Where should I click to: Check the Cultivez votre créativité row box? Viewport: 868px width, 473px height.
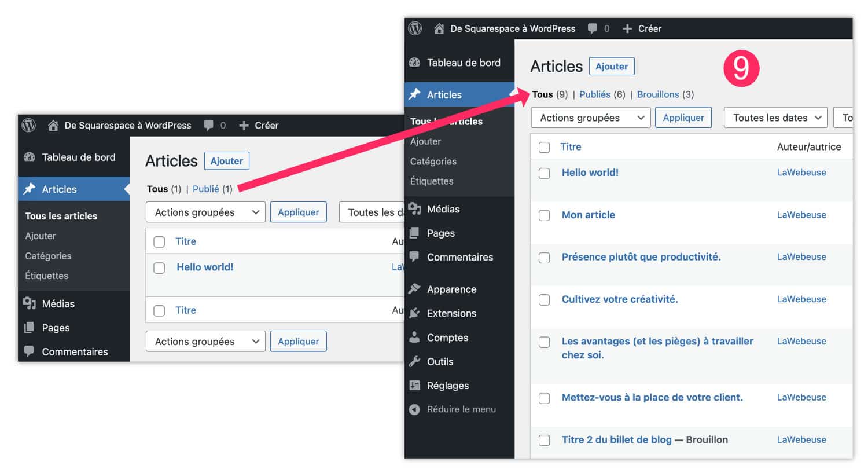(545, 300)
